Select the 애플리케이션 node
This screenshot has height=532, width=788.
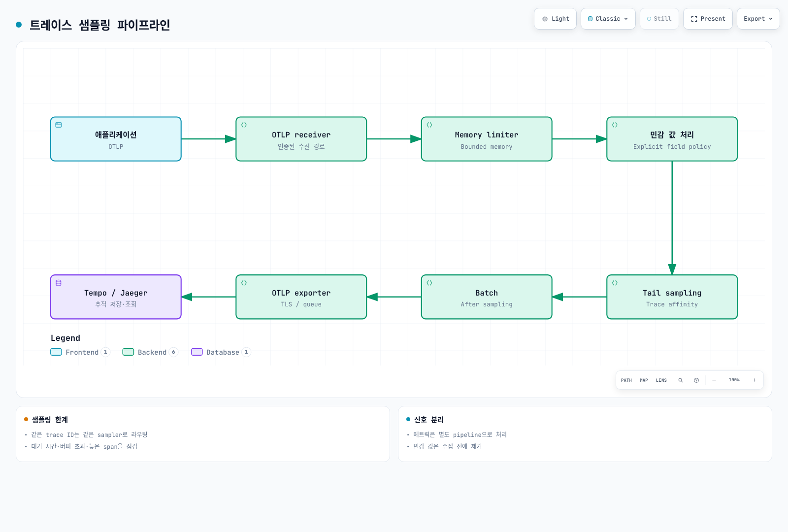tap(116, 139)
